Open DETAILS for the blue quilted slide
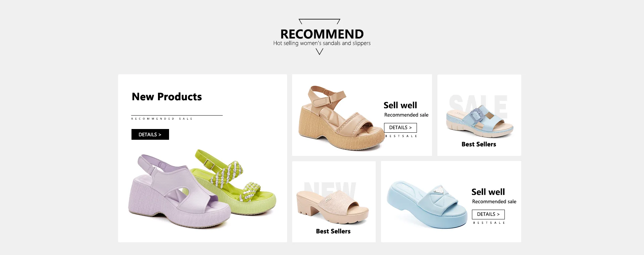Viewport: 644px width, 255px height. pyautogui.click(x=488, y=214)
